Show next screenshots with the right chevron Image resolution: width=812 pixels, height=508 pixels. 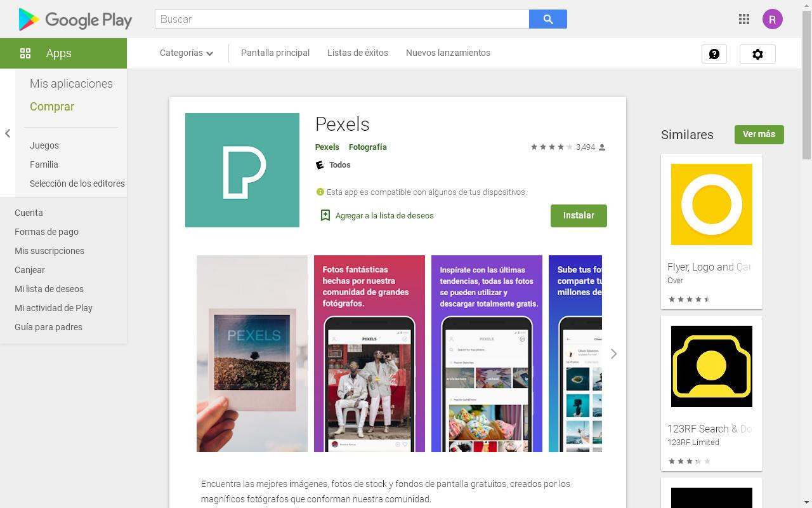click(x=613, y=354)
